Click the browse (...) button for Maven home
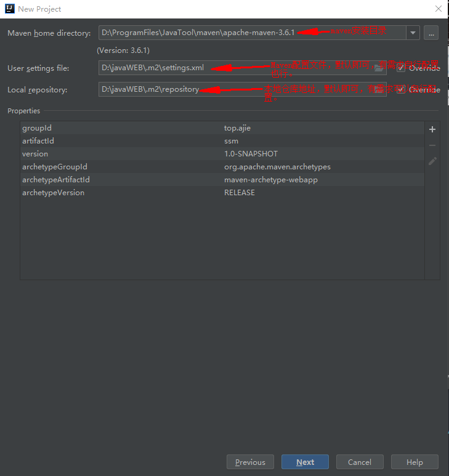Image resolution: width=449 pixels, height=476 pixels. click(x=431, y=33)
